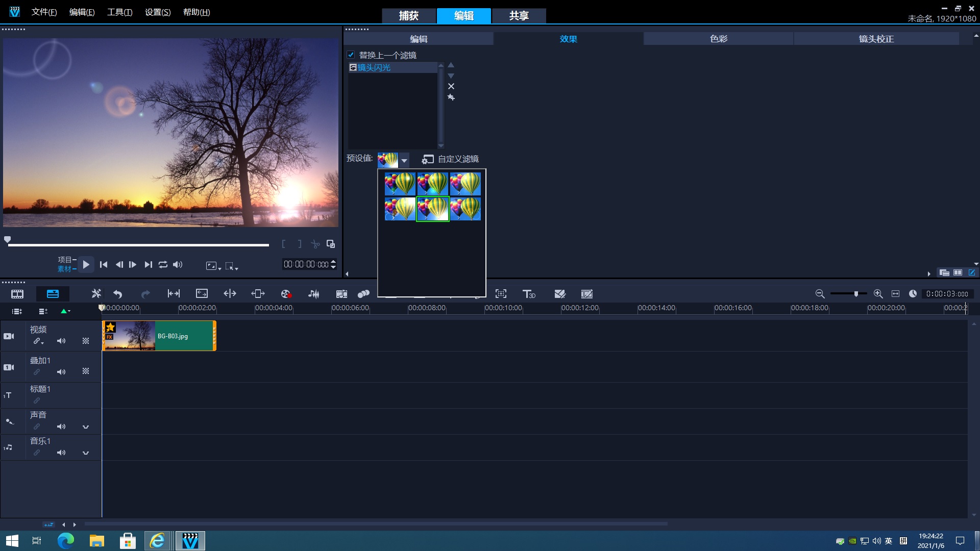Image resolution: width=980 pixels, height=551 pixels.
Task: Move filter down in the list
Action: click(x=451, y=76)
